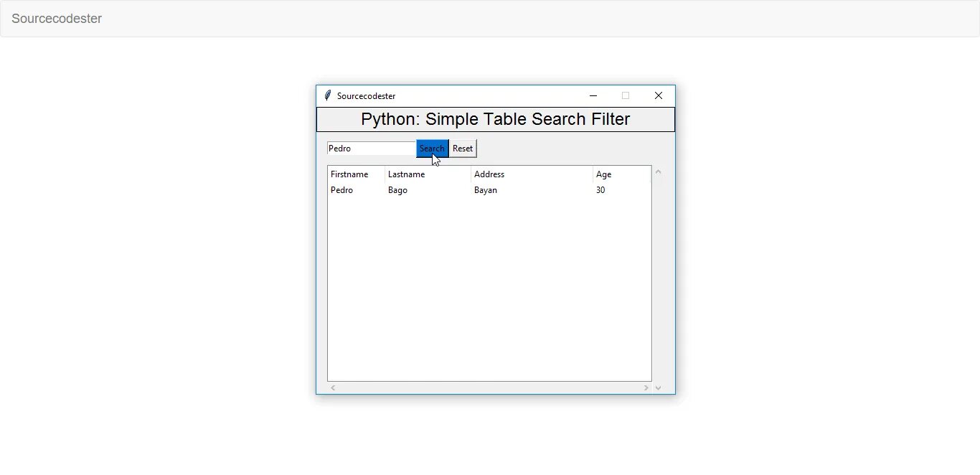Click the Bago lastname cell

click(x=397, y=190)
